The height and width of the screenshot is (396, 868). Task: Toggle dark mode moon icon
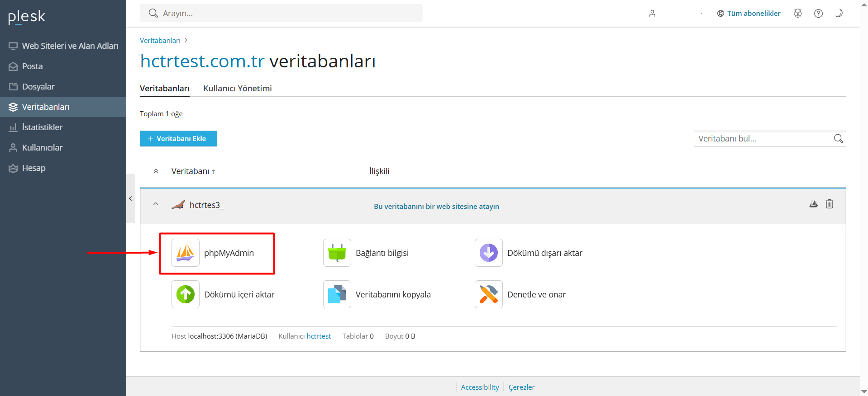coord(839,13)
